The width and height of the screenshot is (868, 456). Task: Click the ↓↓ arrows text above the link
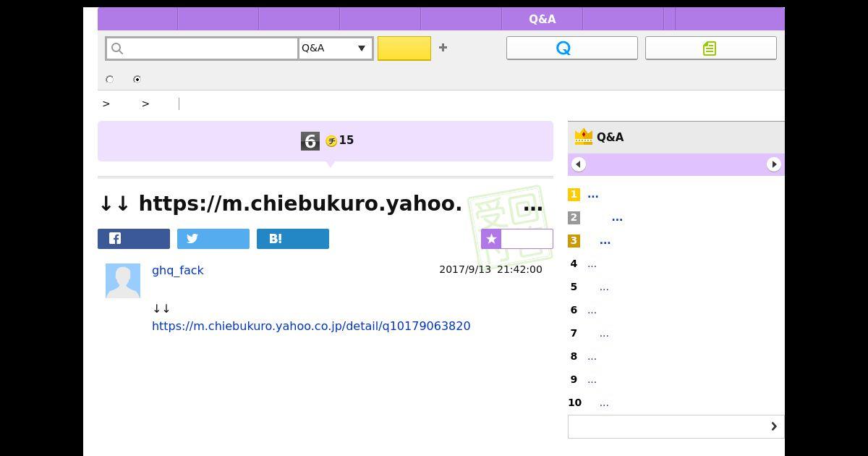[x=161, y=308]
